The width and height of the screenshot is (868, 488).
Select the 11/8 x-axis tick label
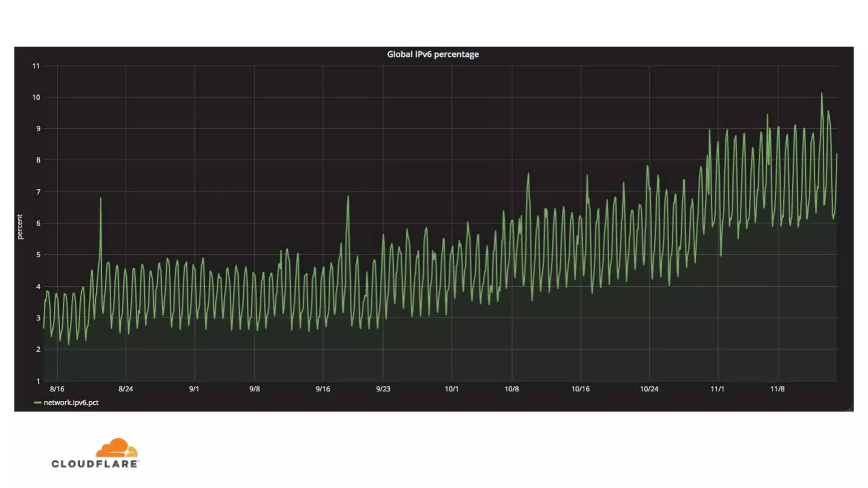coord(777,389)
